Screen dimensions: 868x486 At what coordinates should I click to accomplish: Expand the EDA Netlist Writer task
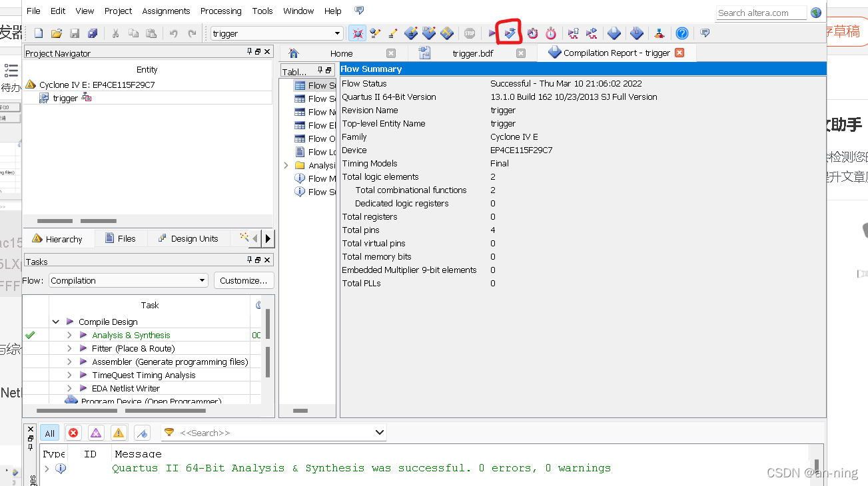69,388
